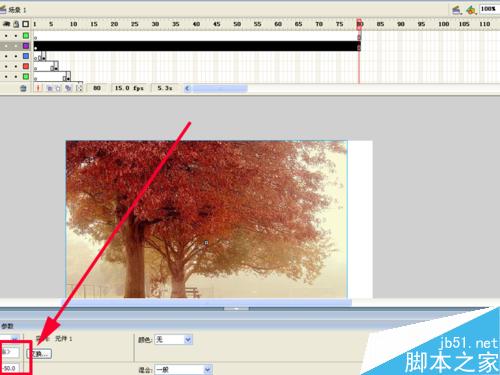Toggle outline square of purple layer

tap(26, 46)
